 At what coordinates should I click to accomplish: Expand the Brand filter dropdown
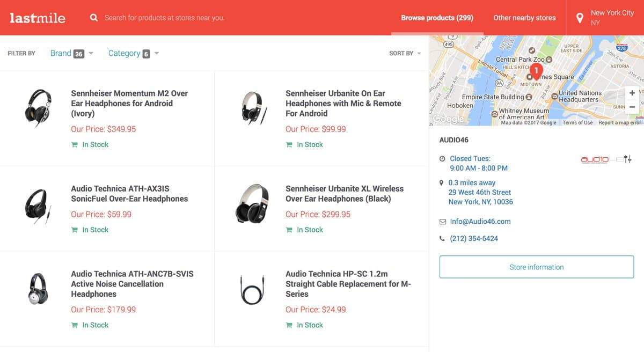71,53
